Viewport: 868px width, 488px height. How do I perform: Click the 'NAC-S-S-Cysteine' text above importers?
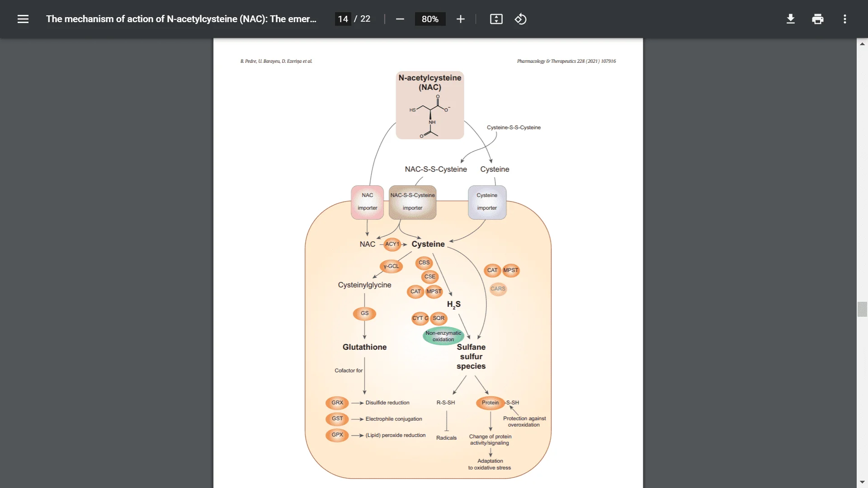[436, 169]
